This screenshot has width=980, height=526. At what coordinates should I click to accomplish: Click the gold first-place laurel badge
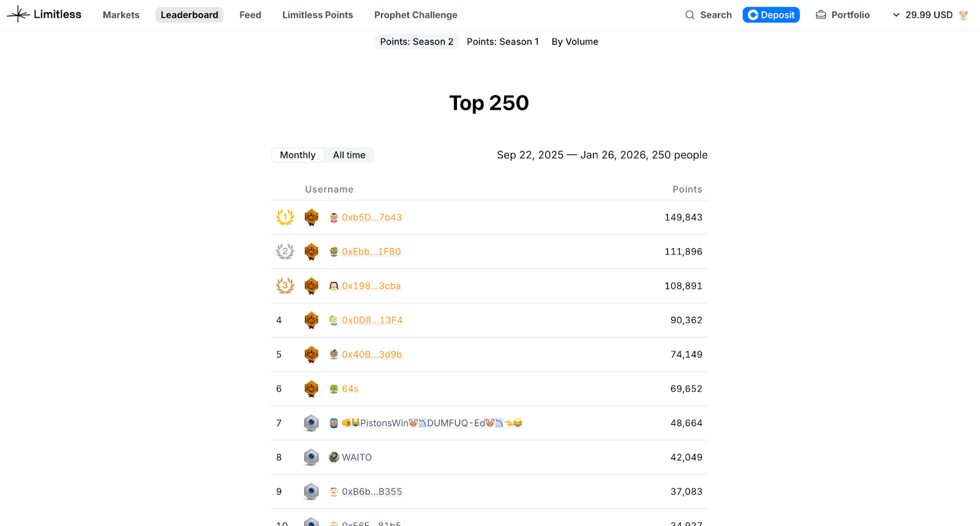[285, 217]
